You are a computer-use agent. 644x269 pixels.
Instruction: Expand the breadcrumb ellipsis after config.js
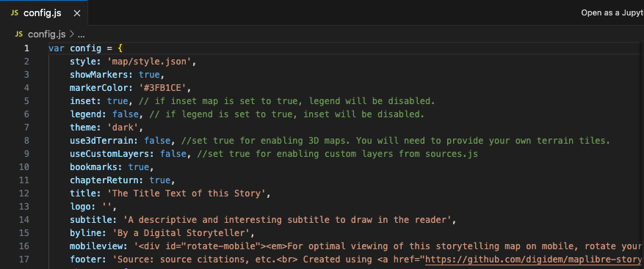point(81,34)
